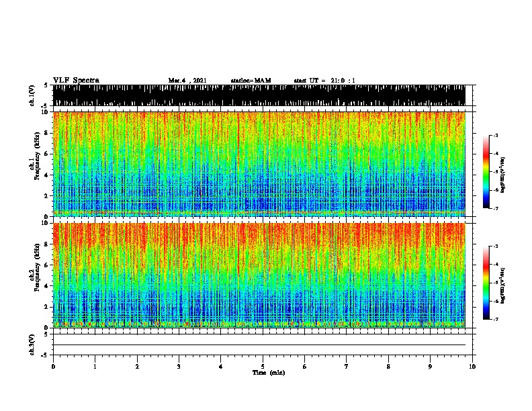Click inside the ch.2 spectrogram plot
The width and height of the screenshot is (532, 411).
(x=259, y=275)
